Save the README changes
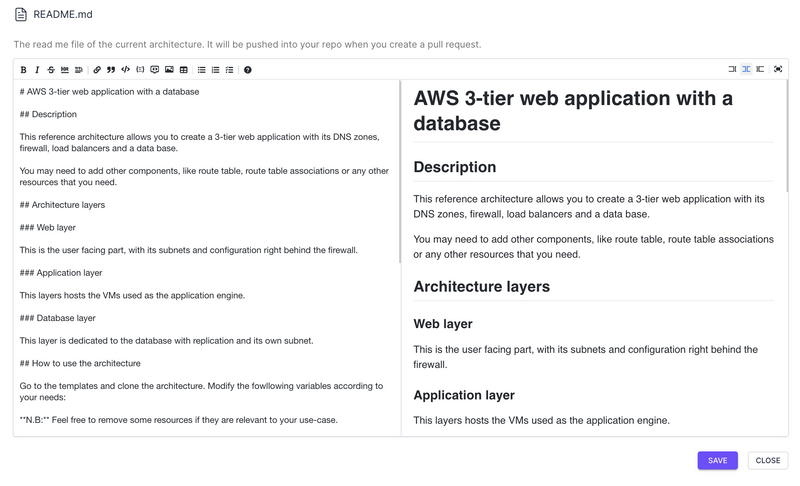Viewport: 800px width, 486px height. click(717, 461)
